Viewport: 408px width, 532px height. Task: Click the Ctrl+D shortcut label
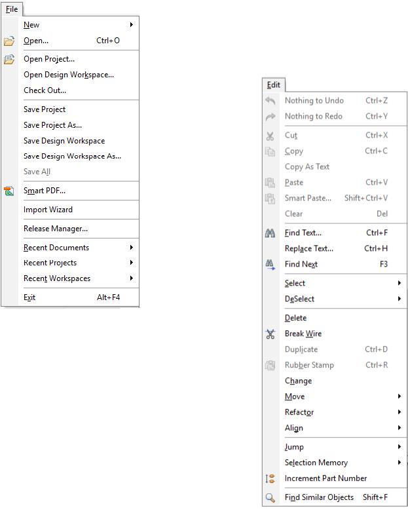(376, 349)
